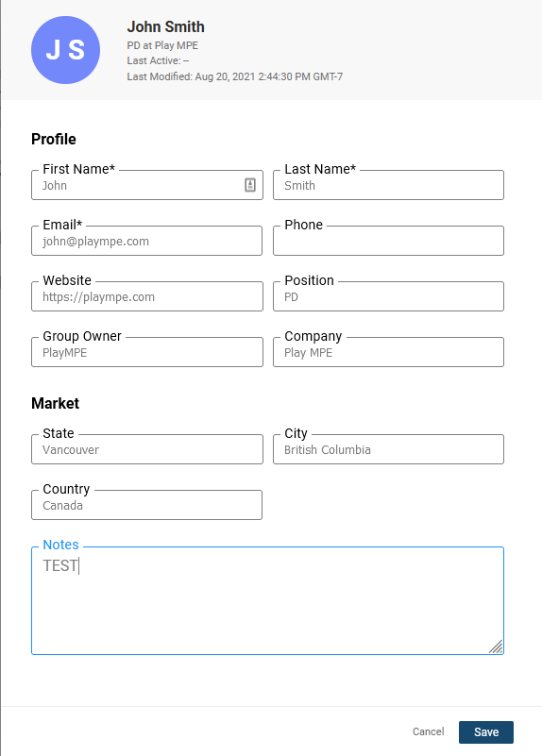Click the contact autofill icon in First Name
542x756 pixels.
250,185
